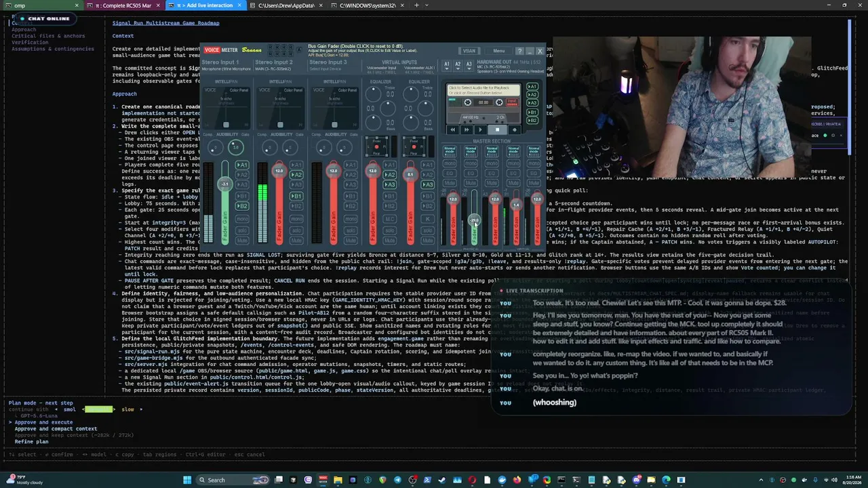868x488 pixels.
Task: Toggle cassette B2 output assignment
Action: tap(532, 121)
